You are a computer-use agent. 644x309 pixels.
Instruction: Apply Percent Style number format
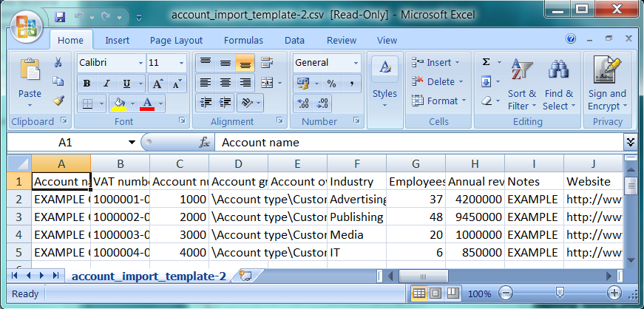(331, 84)
